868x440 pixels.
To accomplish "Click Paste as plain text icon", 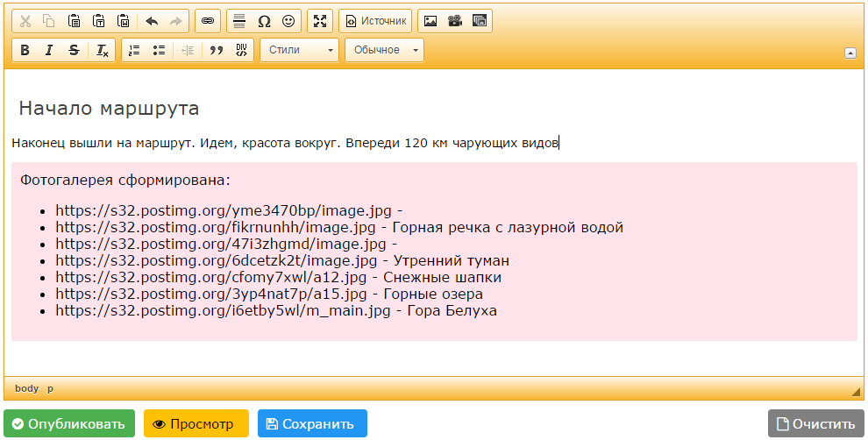I will click(98, 21).
